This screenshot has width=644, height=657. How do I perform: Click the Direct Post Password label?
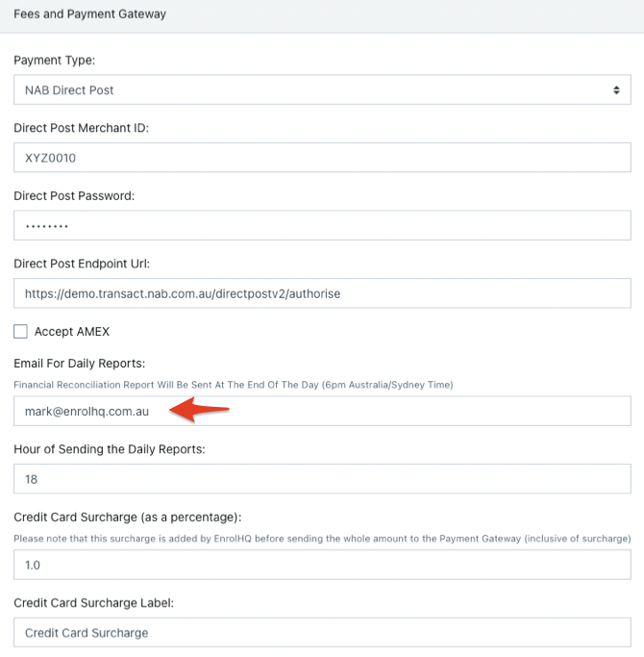coord(74,195)
